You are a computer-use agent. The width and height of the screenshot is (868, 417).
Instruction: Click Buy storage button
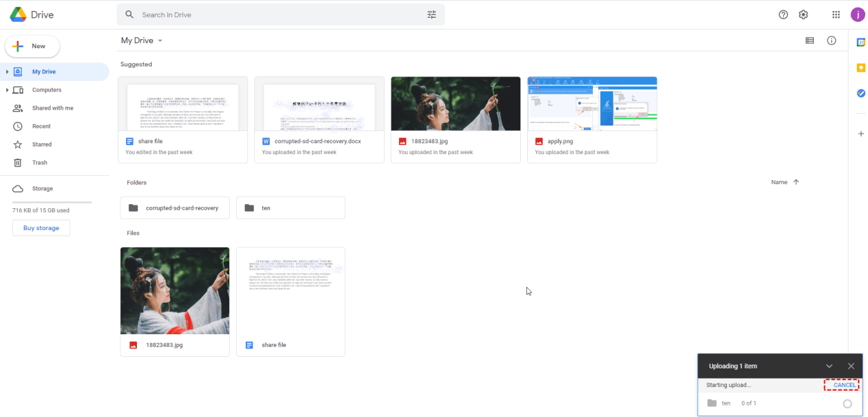(x=41, y=228)
